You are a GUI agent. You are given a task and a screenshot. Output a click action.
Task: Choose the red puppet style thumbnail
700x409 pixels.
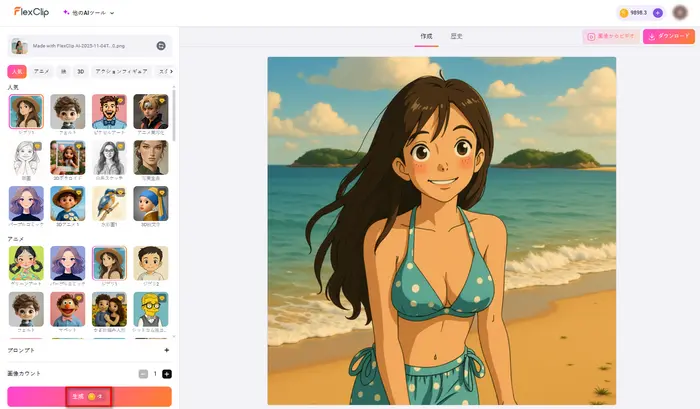(x=68, y=309)
